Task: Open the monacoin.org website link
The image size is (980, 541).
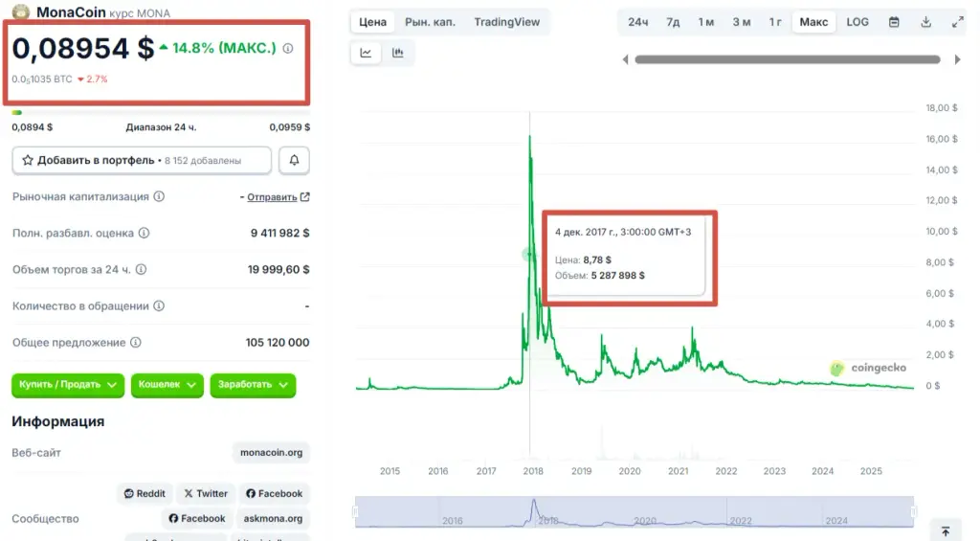Action: (271, 452)
